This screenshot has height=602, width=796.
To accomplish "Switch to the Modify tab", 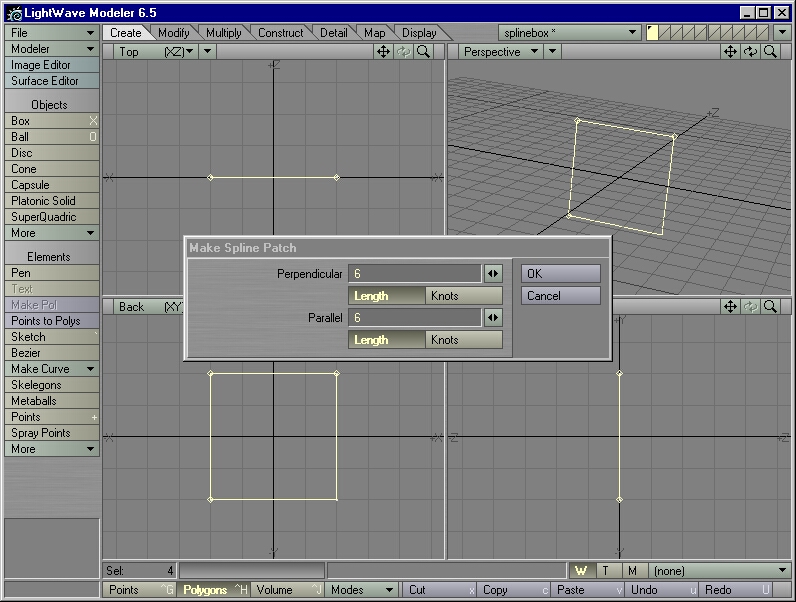I will coord(174,33).
